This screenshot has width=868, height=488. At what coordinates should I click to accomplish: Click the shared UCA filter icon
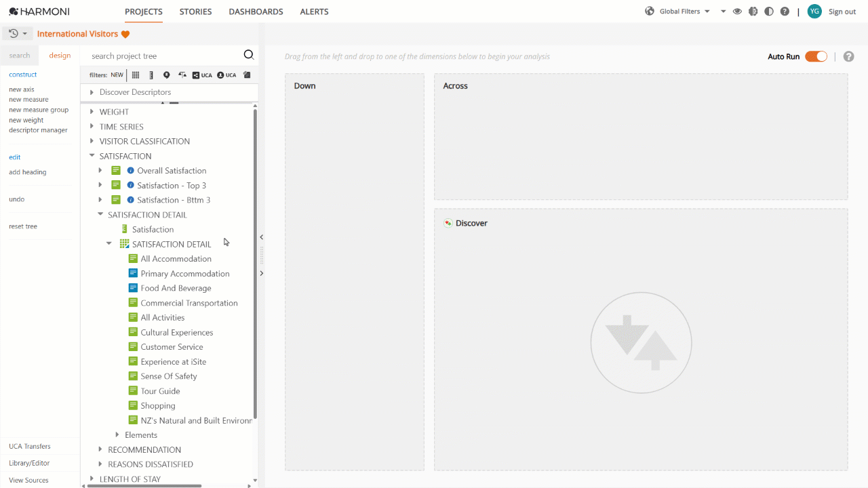[202, 75]
